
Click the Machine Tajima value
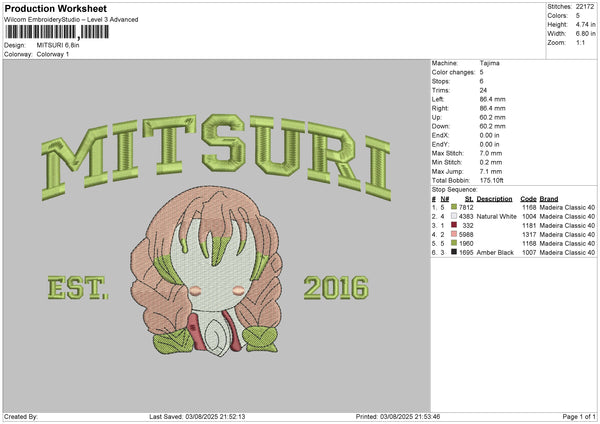(x=490, y=63)
